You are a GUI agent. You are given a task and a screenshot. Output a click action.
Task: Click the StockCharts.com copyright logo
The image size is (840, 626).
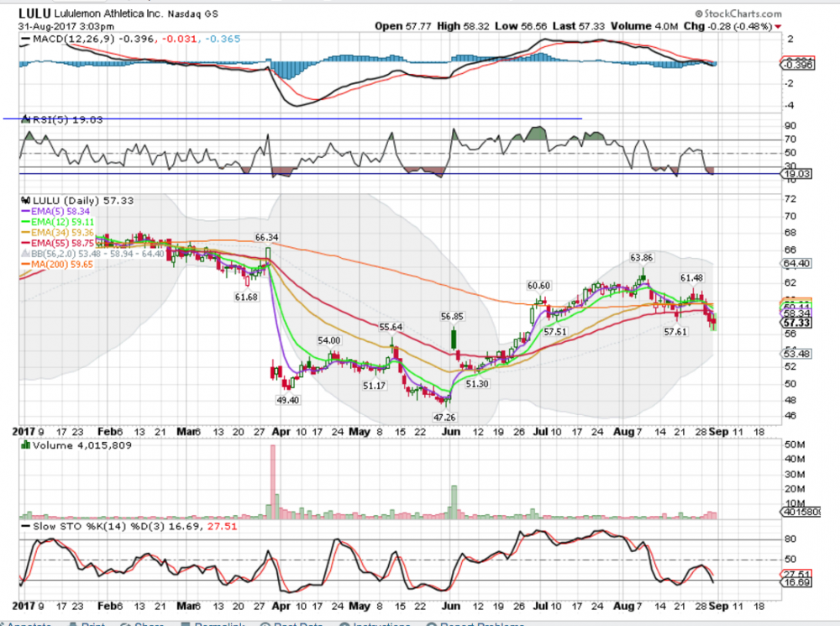click(x=737, y=14)
